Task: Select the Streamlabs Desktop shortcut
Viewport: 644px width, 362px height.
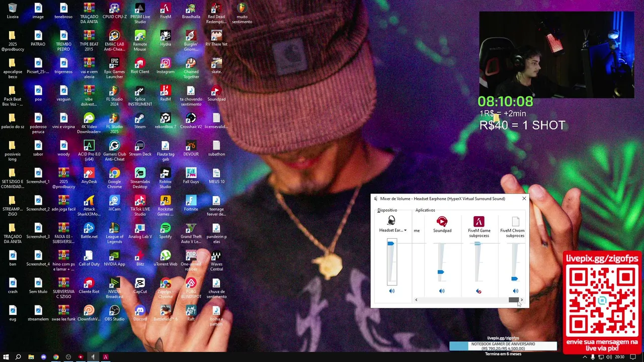Action: 140,178
